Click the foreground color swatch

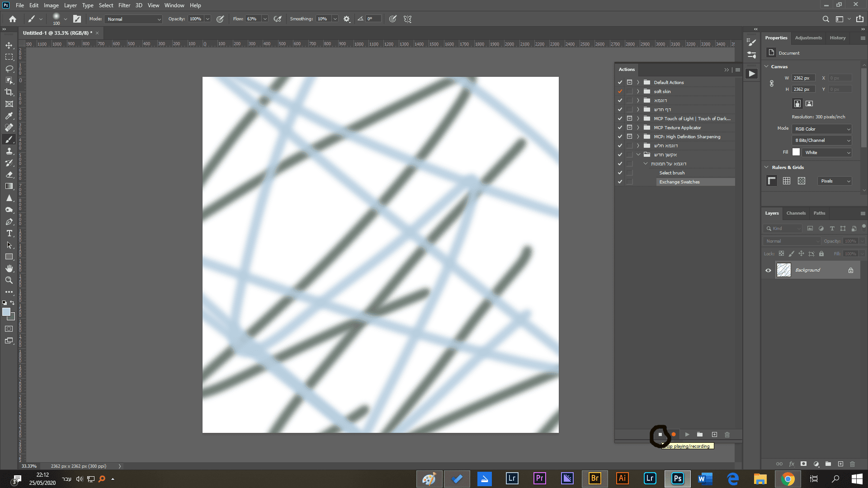click(x=6, y=312)
